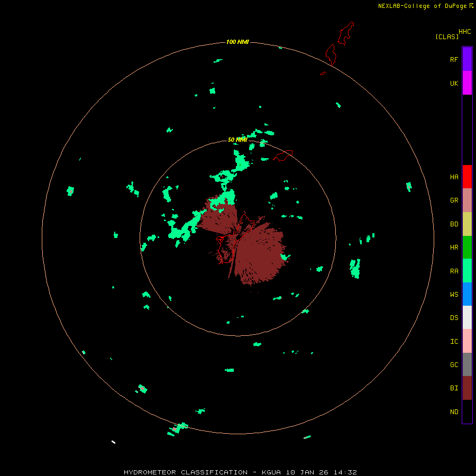476x476 pixels.
Task: Click the RA legend label
Action: coord(454,271)
